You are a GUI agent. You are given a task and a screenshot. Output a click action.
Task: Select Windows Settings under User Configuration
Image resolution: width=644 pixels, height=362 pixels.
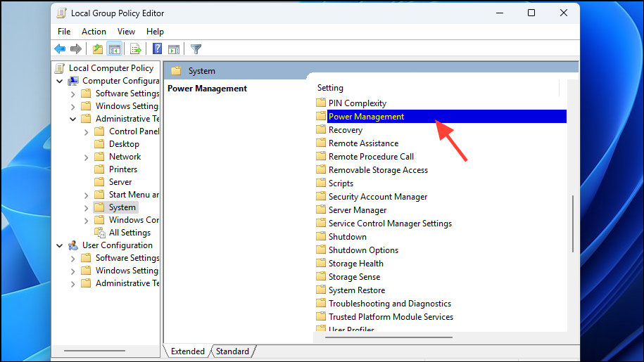[127, 271]
